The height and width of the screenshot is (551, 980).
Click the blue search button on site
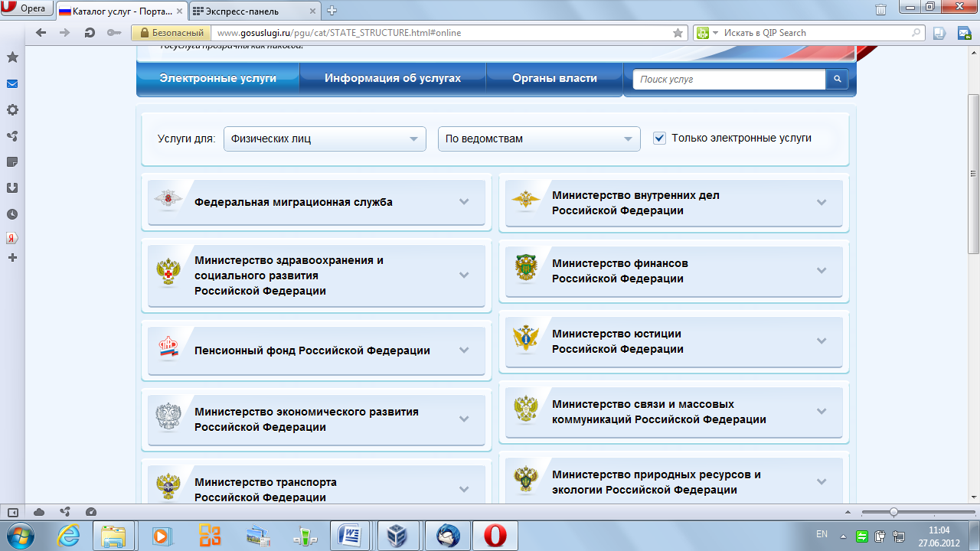coord(838,79)
